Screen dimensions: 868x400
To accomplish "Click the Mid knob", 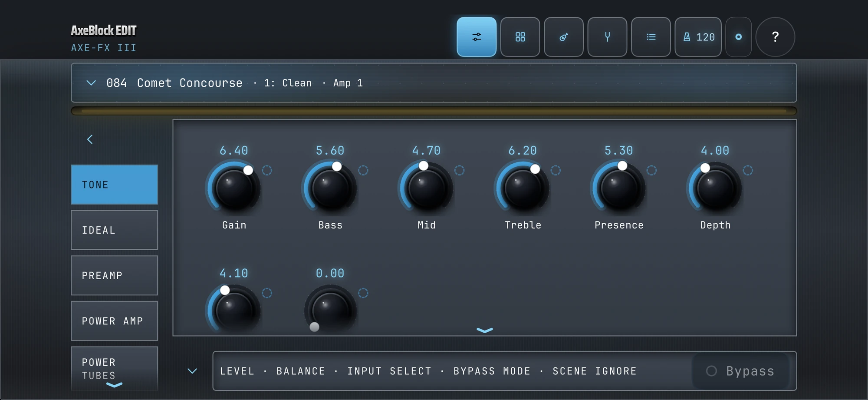I will pos(427,188).
